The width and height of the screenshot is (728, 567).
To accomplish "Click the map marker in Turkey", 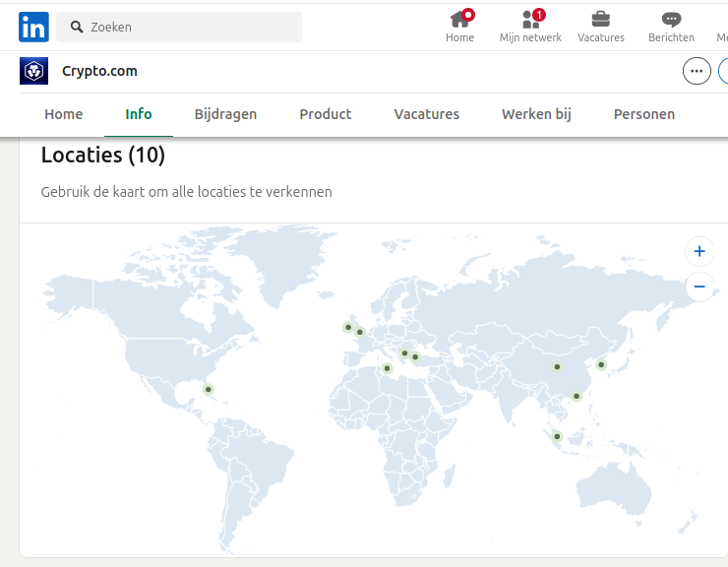I will [415, 357].
